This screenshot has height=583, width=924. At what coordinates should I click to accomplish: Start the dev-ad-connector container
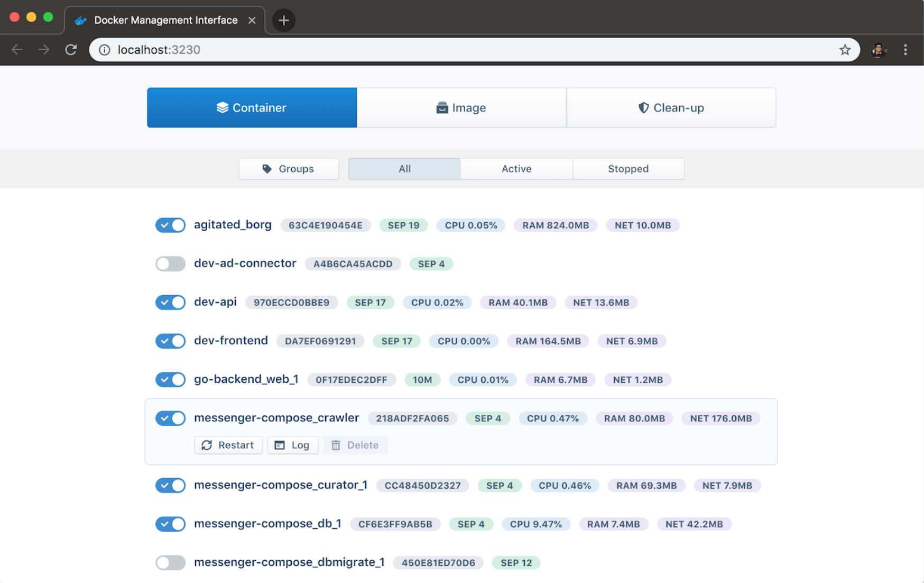[x=170, y=263]
